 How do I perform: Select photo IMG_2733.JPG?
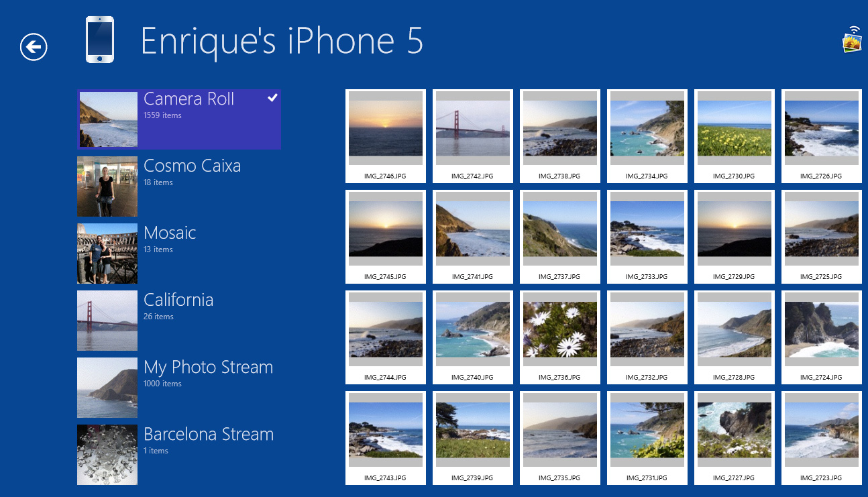point(647,237)
